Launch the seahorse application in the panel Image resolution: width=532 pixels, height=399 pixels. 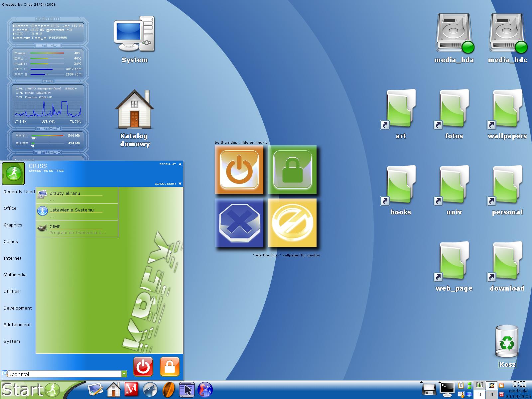pos(205,390)
